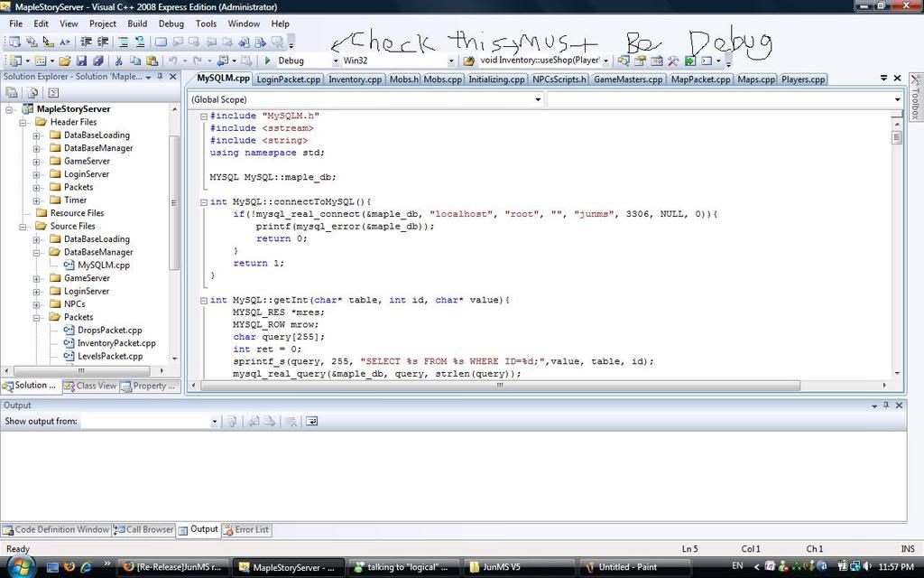924x578 pixels.
Task: Switch to the Inventory.cpp tab
Action: point(355,79)
